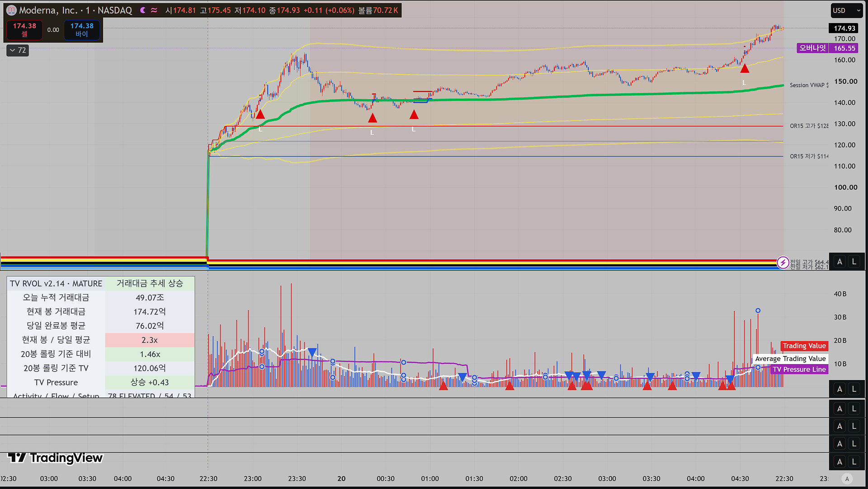Click the red 174.38 셀 sell button

pos(24,30)
